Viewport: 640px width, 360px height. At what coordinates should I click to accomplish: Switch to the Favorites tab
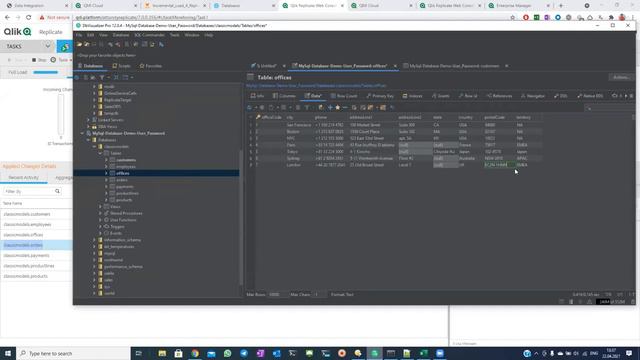[151, 66]
